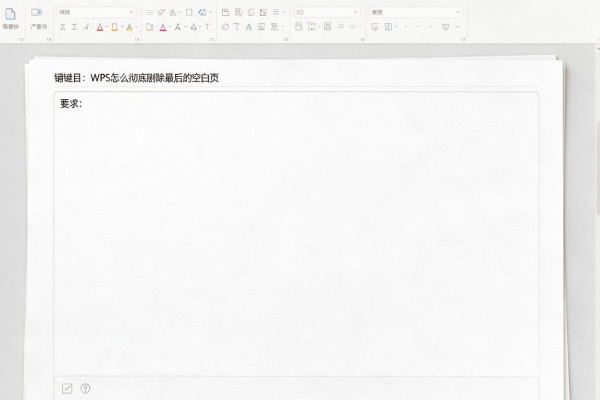Click the horizontal lines list icon
The width and height of the screenshot is (600, 400).
click(150, 13)
